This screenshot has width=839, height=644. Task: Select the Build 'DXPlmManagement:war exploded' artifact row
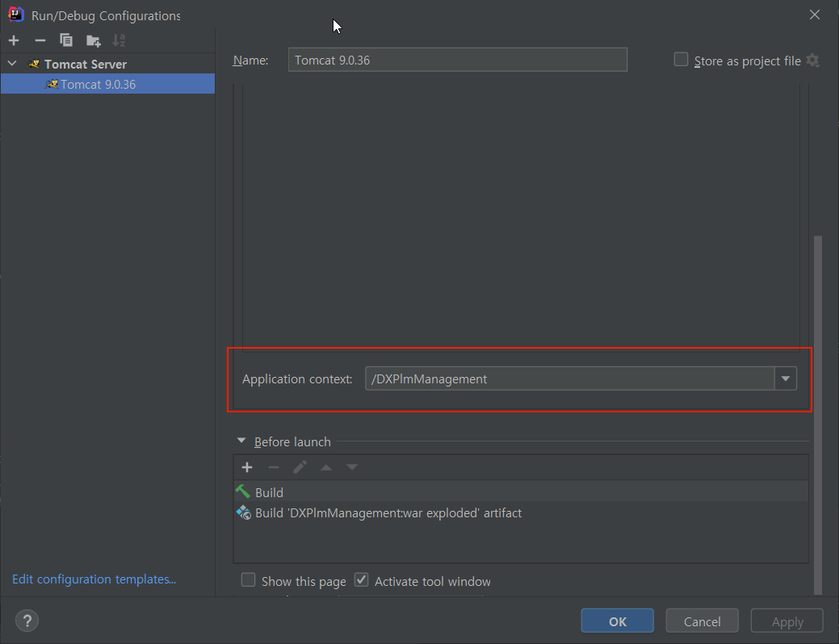point(521,512)
